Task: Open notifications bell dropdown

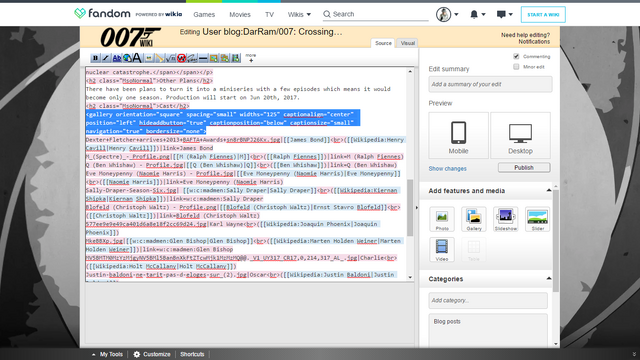Action: 478,14
